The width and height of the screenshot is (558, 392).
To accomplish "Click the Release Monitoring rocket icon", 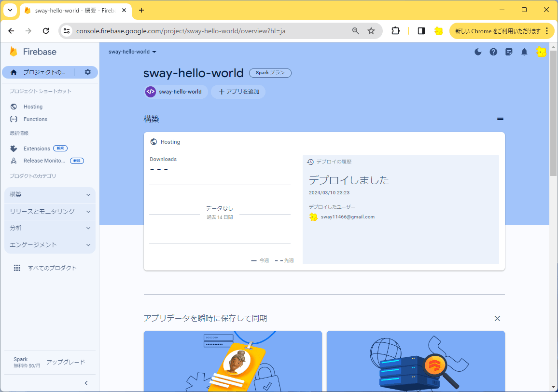I will tap(14, 161).
